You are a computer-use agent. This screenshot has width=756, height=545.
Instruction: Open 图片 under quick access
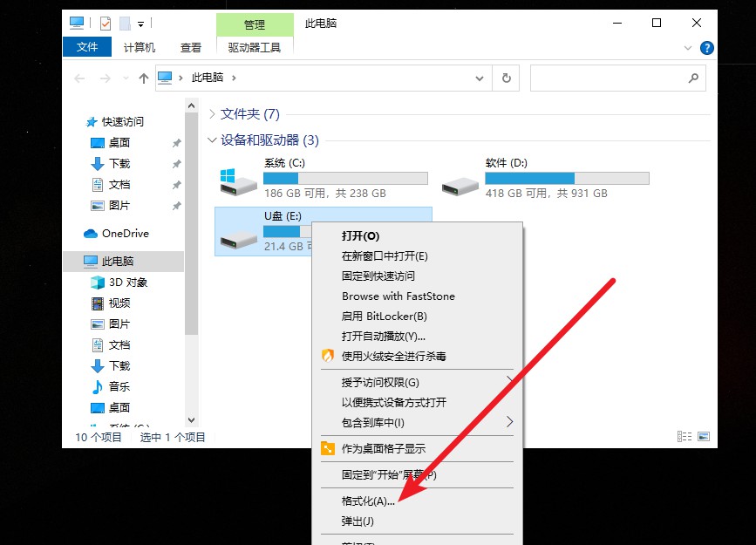pyautogui.click(x=119, y=206)
